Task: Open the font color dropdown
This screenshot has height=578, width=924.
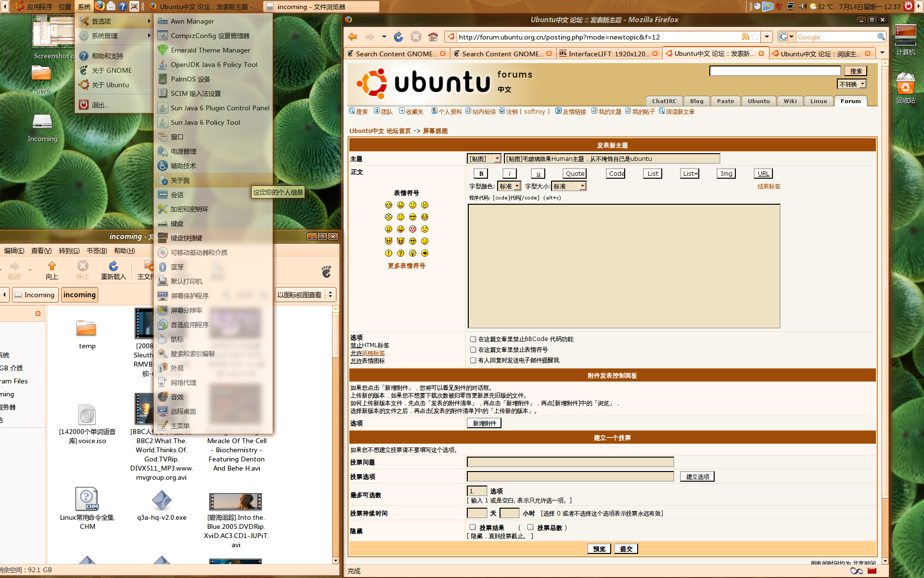Action: (x=509, y=186)
